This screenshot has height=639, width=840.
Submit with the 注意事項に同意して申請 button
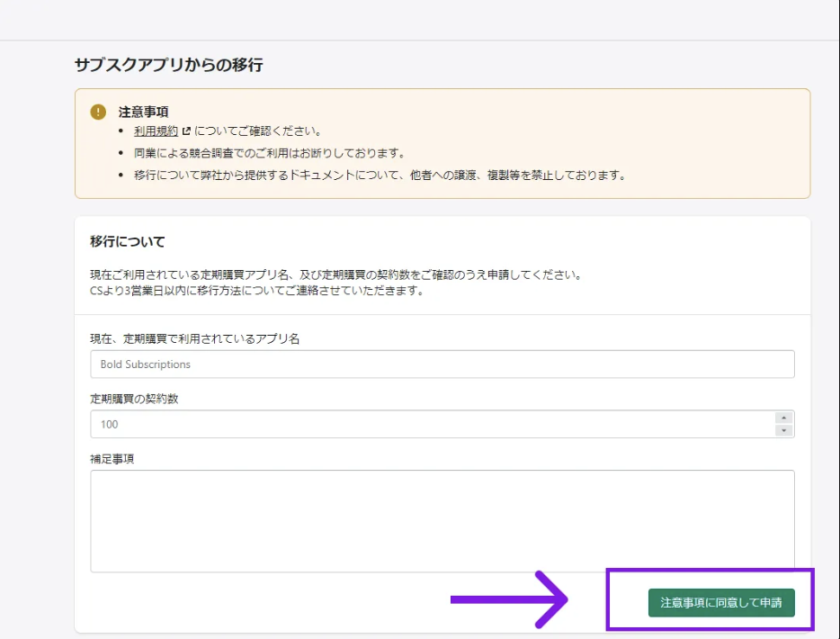[721, 602]
